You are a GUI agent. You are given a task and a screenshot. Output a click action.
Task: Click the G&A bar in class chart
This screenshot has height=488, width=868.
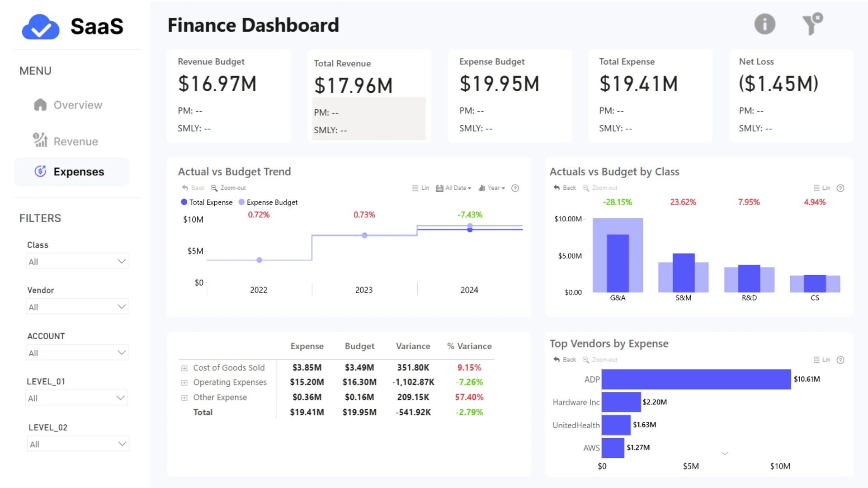(618, 263)
